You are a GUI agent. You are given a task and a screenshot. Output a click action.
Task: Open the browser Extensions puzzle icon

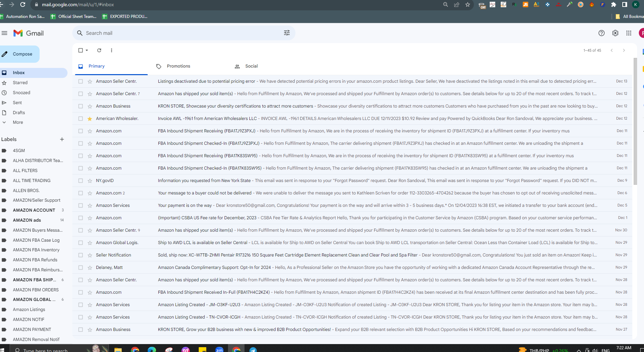tap(613, 4)
